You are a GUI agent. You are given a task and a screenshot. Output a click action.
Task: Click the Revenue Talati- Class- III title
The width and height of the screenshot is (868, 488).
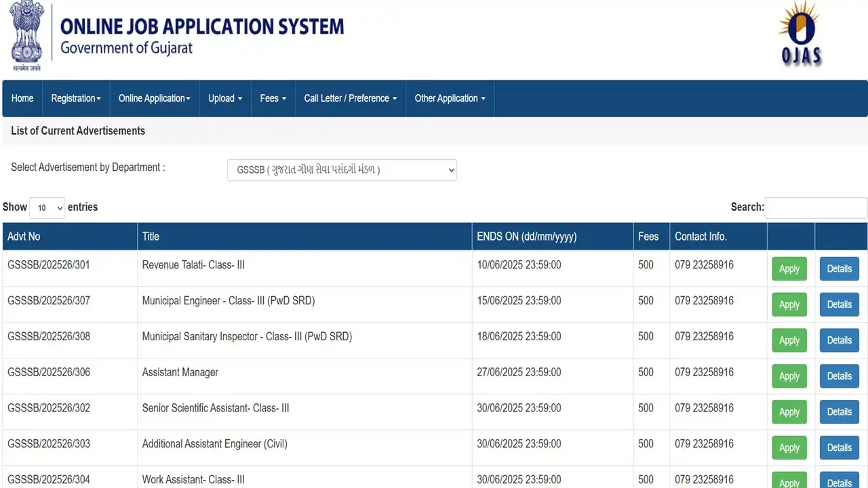point(193,265)
